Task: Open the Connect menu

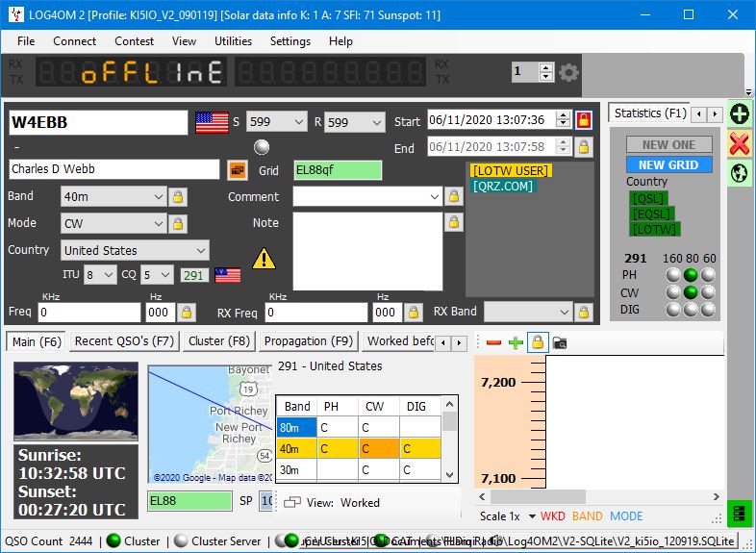Action: (74, 41)
